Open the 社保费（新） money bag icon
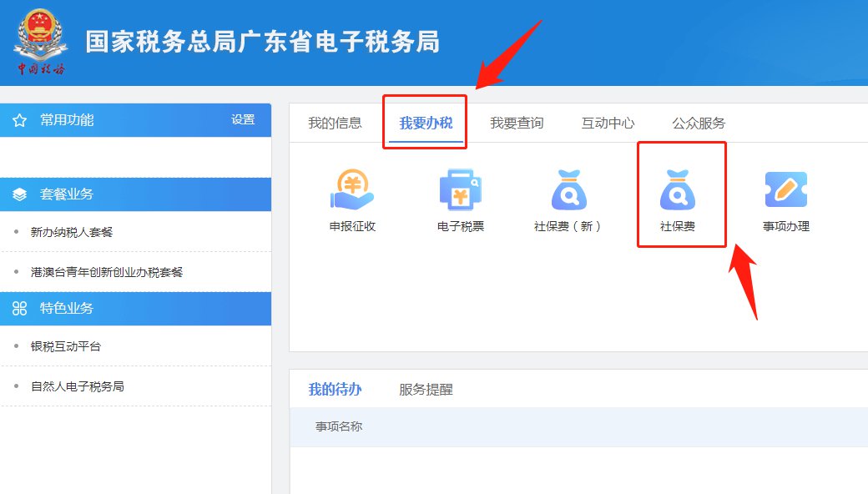The width and height of the screenshot is (868, 494). 568,189
